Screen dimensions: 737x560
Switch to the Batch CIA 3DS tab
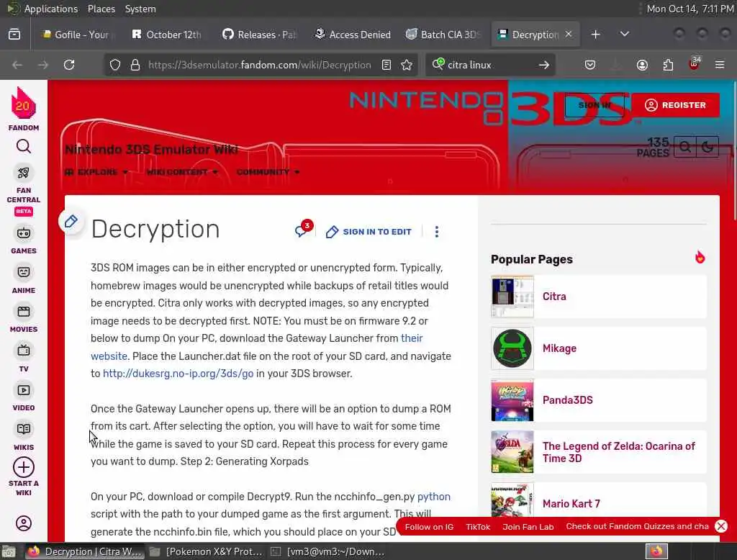(x=443, y=35)
